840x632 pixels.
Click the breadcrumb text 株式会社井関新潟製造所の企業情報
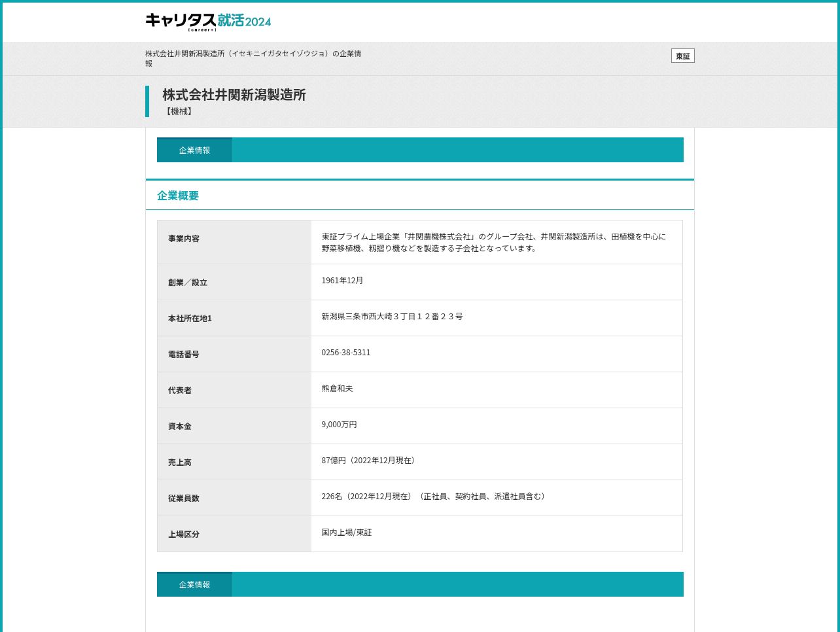(x=253, y=58)
